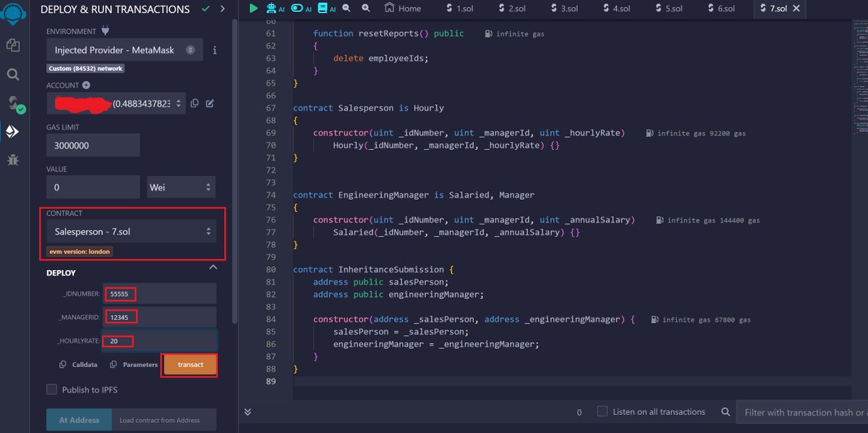Click the evm version: london badge
The width and height of the screenshot is (868, 433).
(80, 251)
